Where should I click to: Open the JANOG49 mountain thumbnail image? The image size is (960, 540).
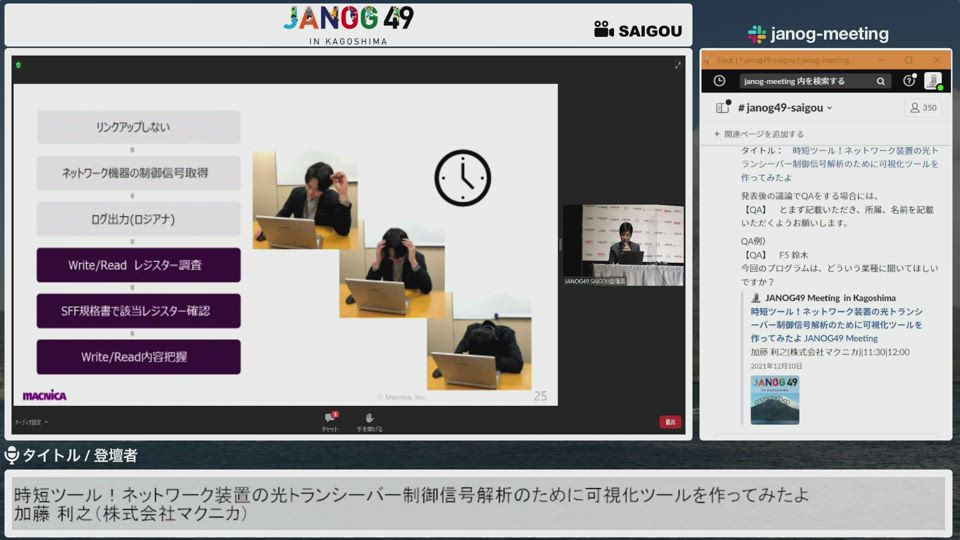pyautogui.click(x=775, y=400)
